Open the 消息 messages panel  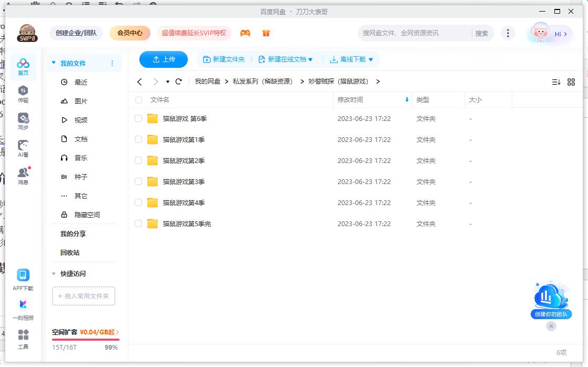(x=23, y=175)
